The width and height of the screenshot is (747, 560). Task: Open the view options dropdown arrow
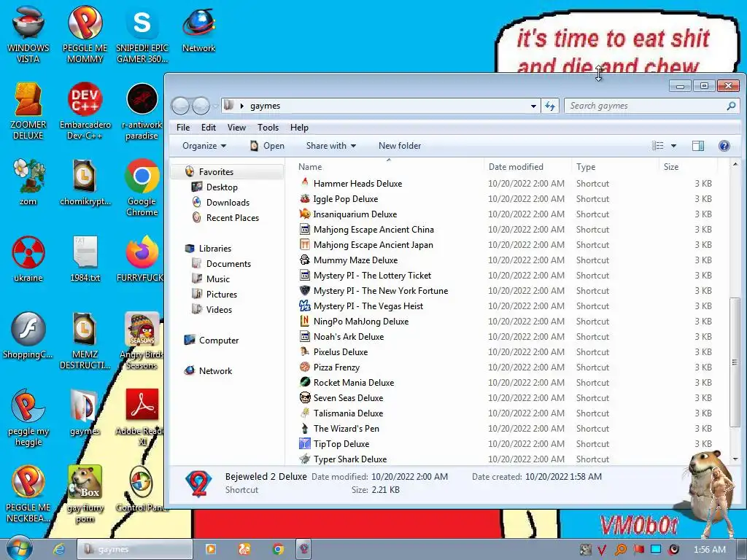pyautogui.click(x=673, y=146)
